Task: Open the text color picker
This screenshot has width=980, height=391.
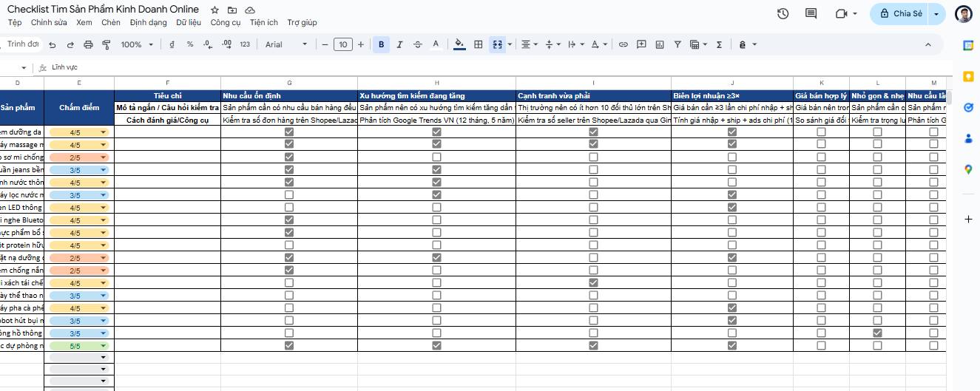Action: coord(436,44)
